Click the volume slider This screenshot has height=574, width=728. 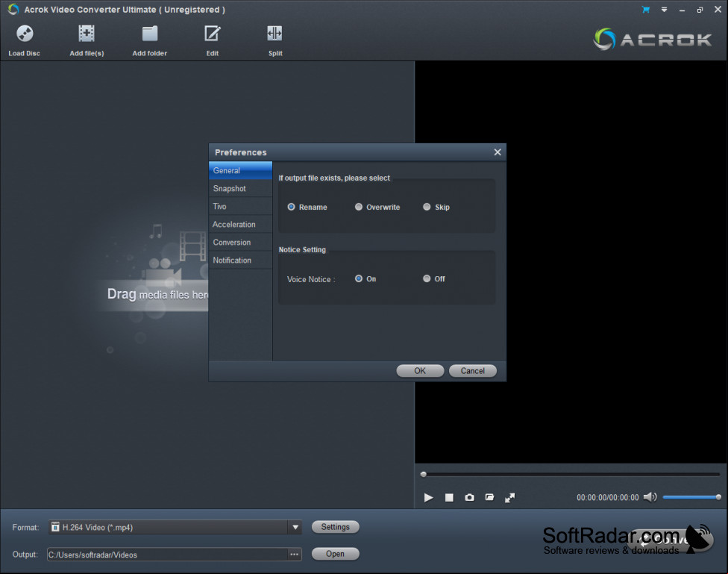691,497
